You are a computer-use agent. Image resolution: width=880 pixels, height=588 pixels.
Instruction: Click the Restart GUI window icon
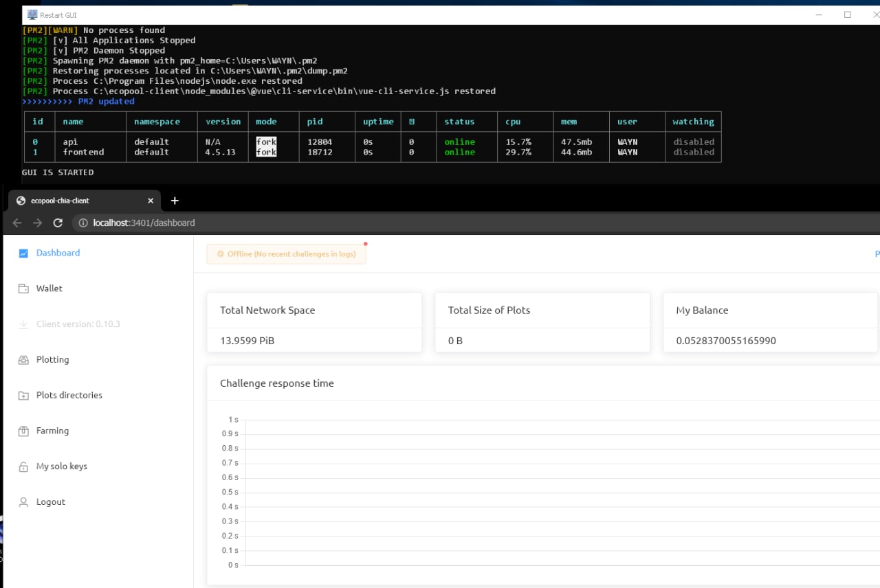(32, 14)
